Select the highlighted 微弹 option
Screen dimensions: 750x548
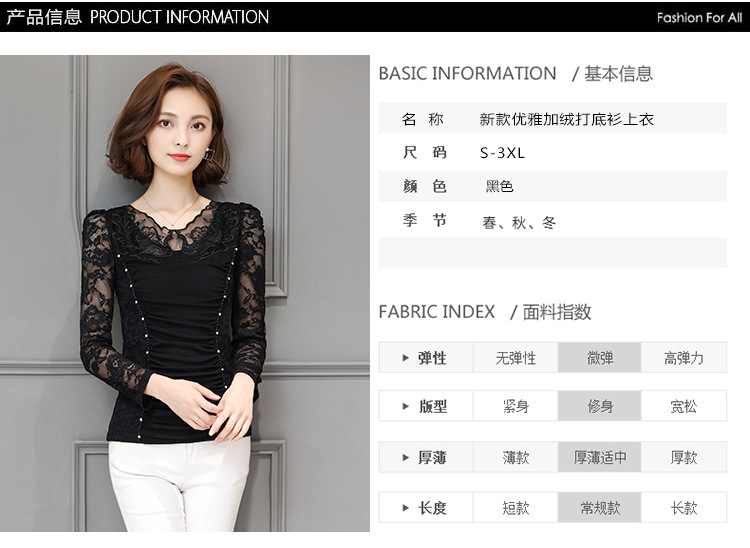[x=599, y=358]
